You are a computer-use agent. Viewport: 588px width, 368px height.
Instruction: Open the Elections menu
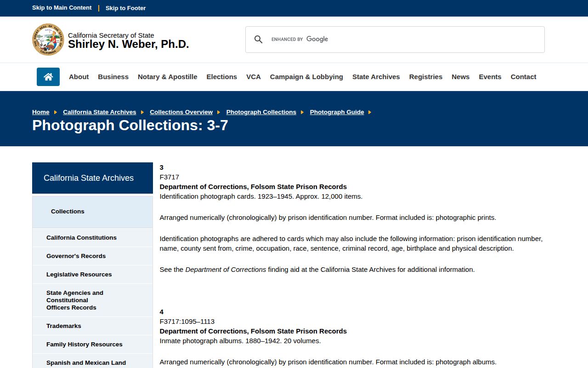coord(221,77)
